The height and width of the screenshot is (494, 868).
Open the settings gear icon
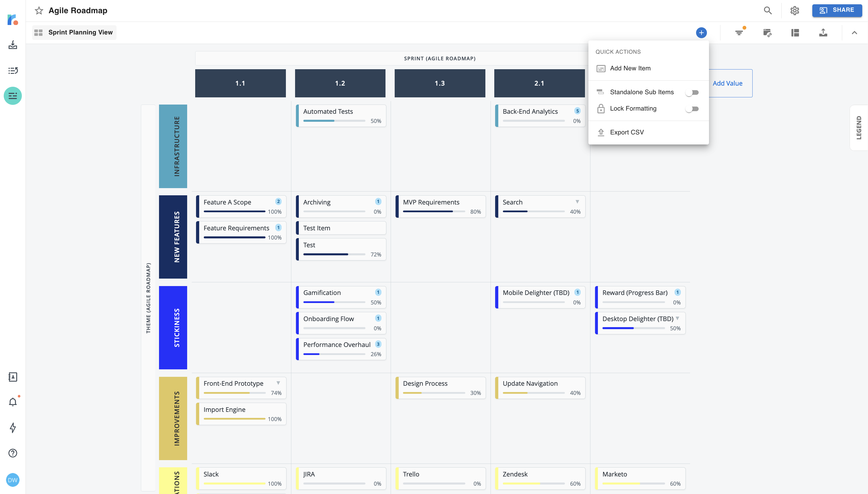(795, 11)
